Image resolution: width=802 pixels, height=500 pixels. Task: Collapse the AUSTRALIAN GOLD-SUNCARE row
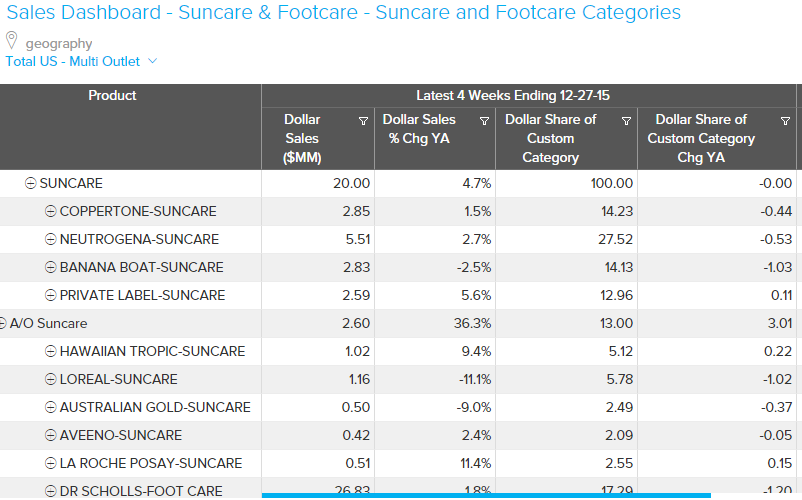coord(50,408)
